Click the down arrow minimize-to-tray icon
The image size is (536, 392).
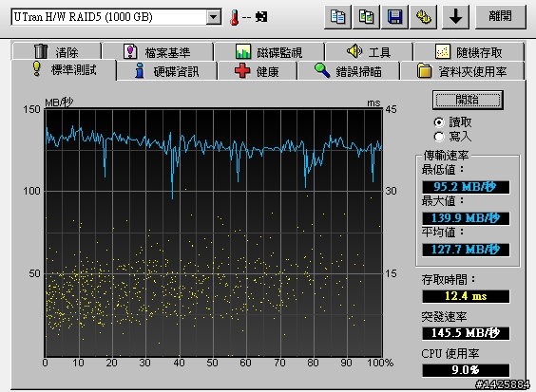(455, 17)
